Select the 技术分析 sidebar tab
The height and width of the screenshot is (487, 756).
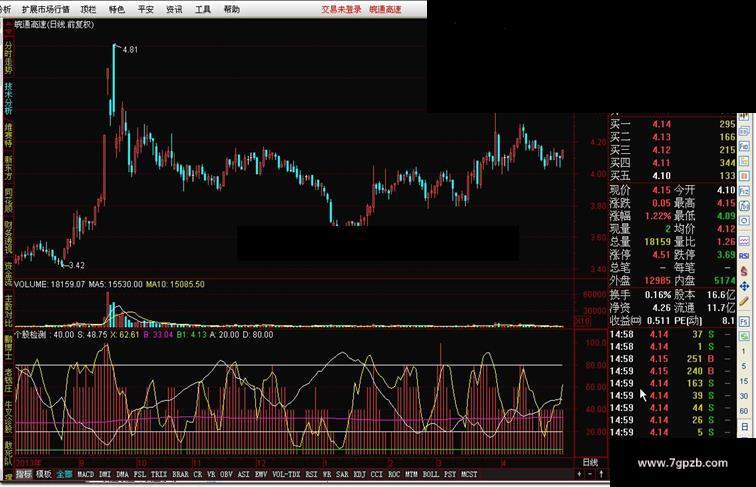[8, 98]
